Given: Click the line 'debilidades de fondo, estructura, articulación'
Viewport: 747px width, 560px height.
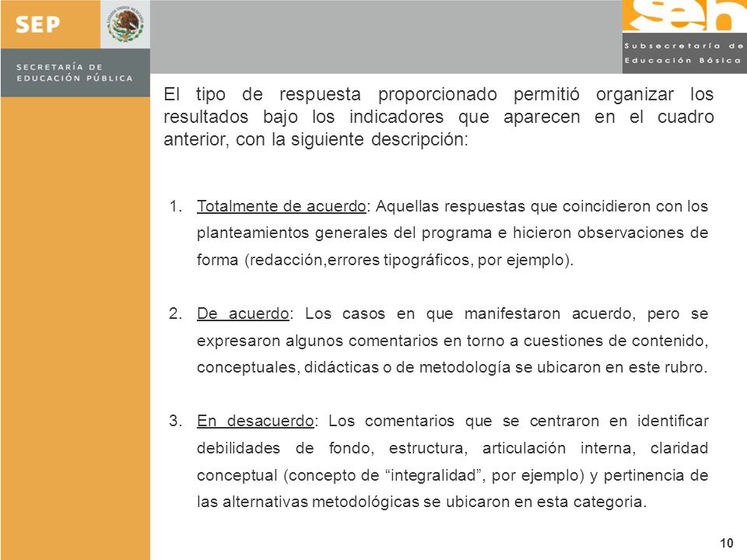Looking at the screenshot, I should 381,449.
